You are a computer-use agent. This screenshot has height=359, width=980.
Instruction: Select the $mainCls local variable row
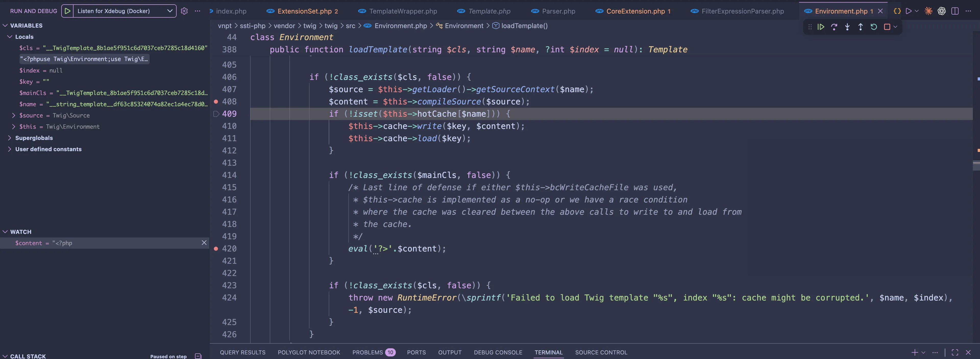105,93
